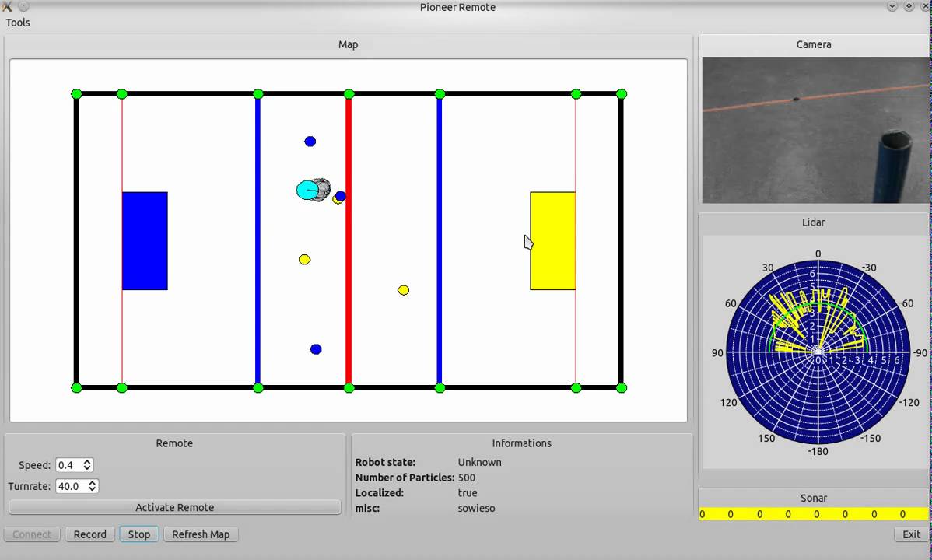
Task: Click the yellow puck left of center line
Action: [304, 260]
